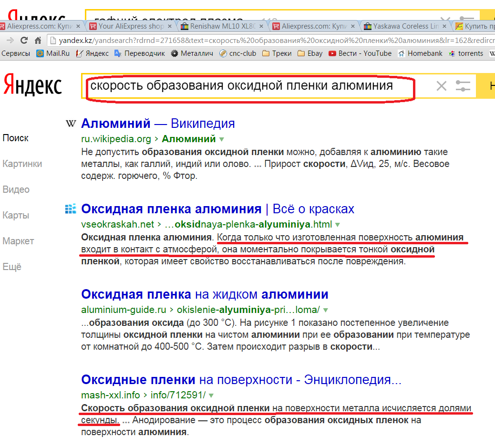Open the Сервисы bookmark
The image size is (495, 448).
pyautogui.click(x=15, y=53)
